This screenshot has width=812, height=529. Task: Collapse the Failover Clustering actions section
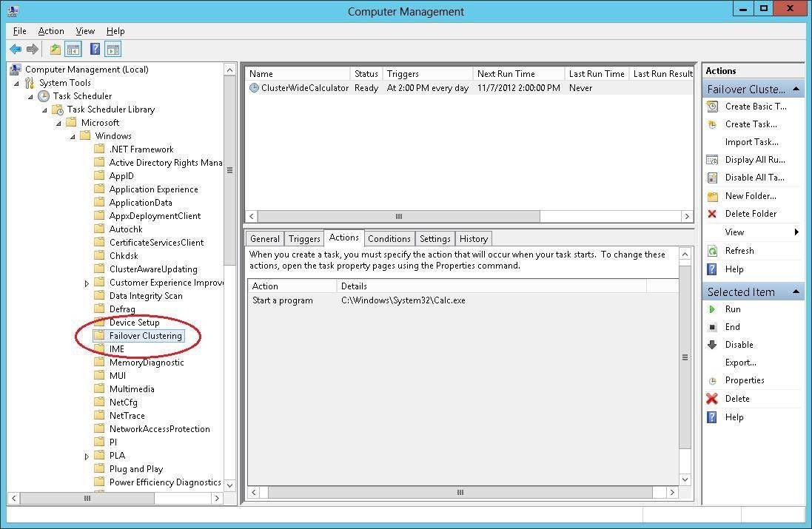point(796,89)
